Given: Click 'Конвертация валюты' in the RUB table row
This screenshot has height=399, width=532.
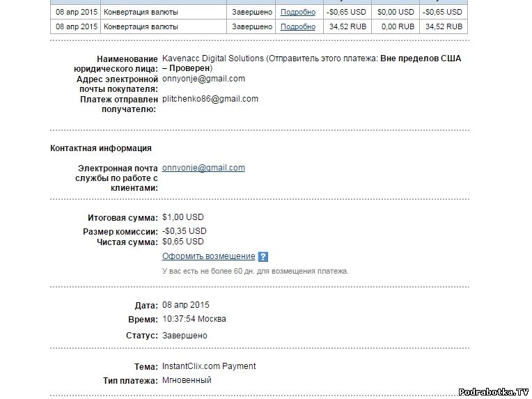Looking at the screenshot, I should click(141, 26).
